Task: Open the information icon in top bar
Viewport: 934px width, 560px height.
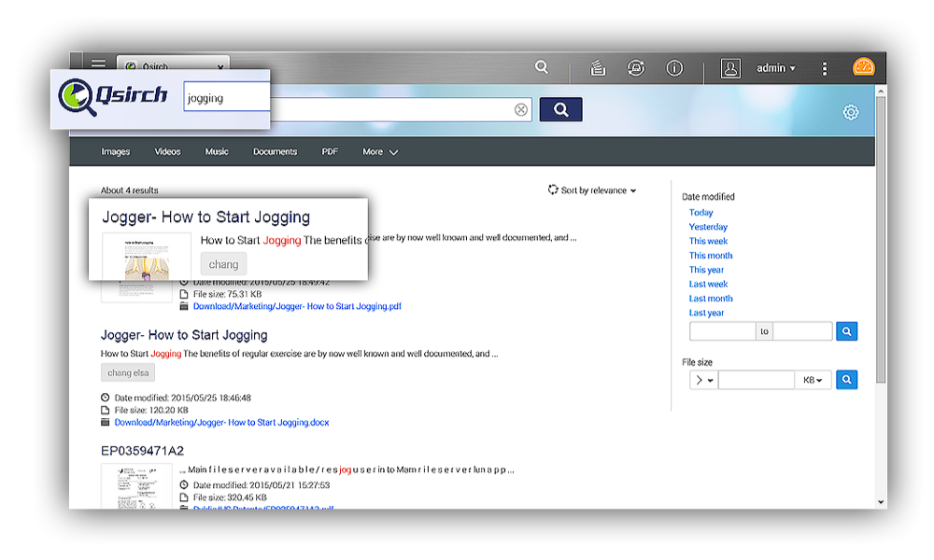Action: (x=674, y=68)
